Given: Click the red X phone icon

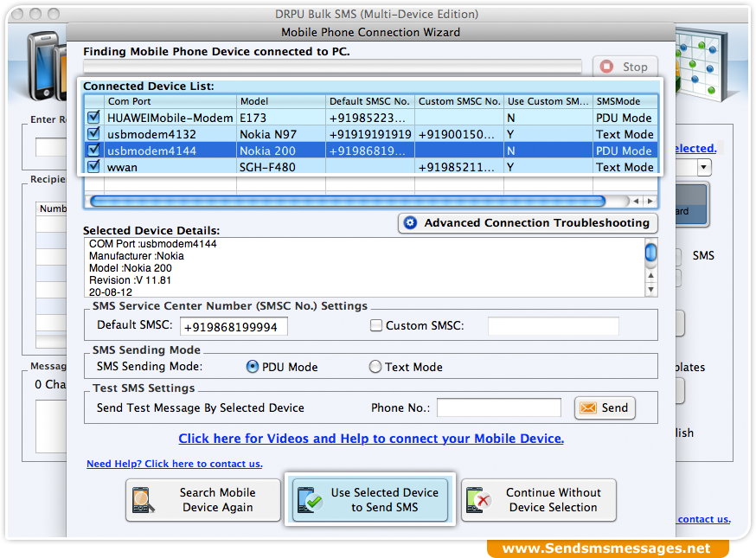Looking at the screenshot, I should click(478, 500).
